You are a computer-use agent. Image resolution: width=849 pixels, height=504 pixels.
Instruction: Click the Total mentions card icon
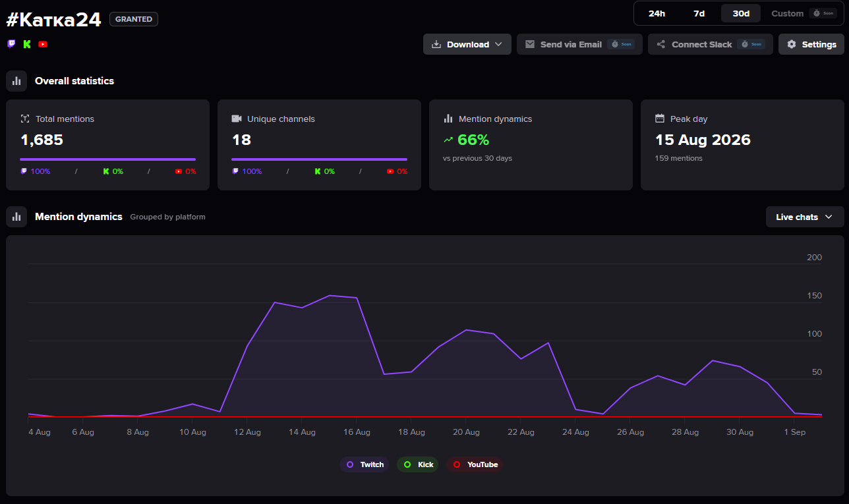click(25, 119)
